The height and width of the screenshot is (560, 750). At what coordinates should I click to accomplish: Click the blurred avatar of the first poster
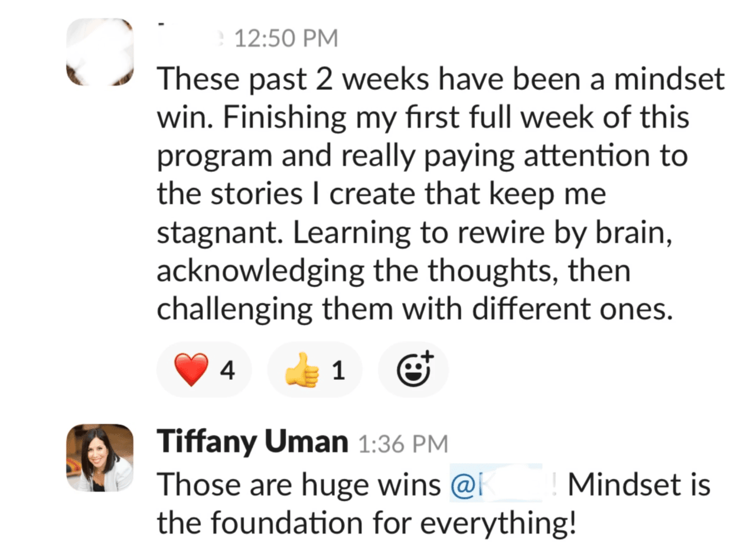coord(99,52)
